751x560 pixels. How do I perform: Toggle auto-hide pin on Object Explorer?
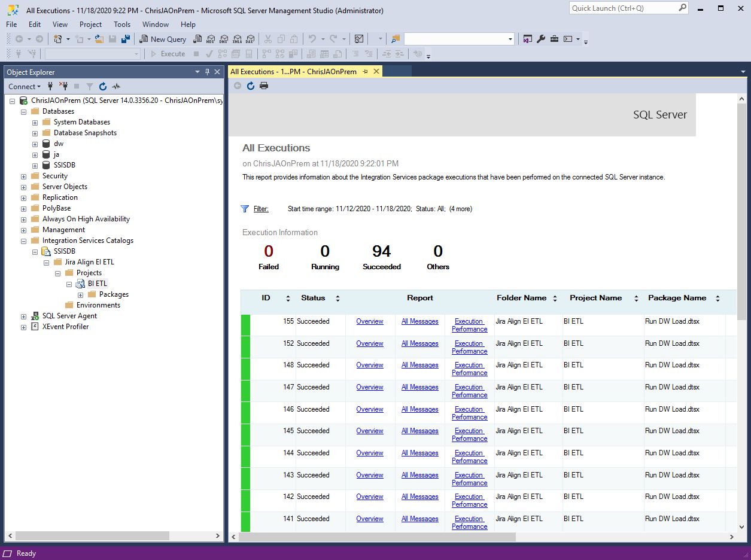point(208,72)
